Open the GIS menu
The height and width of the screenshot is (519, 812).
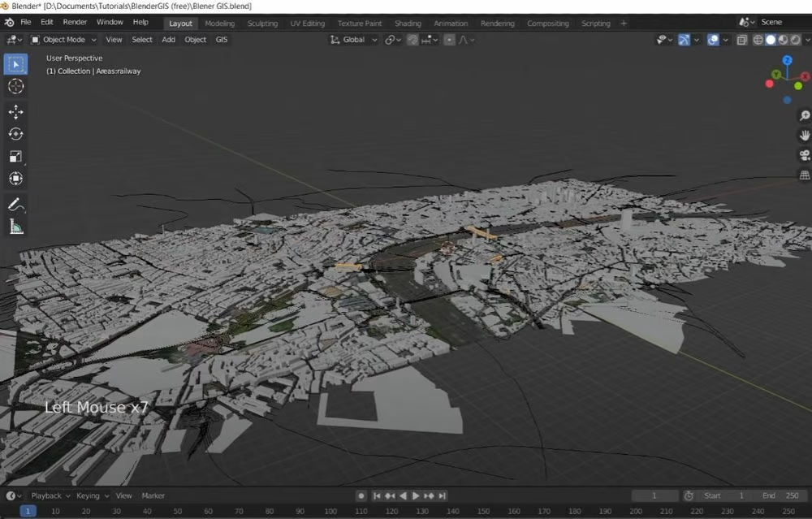(x=221, y=40)
